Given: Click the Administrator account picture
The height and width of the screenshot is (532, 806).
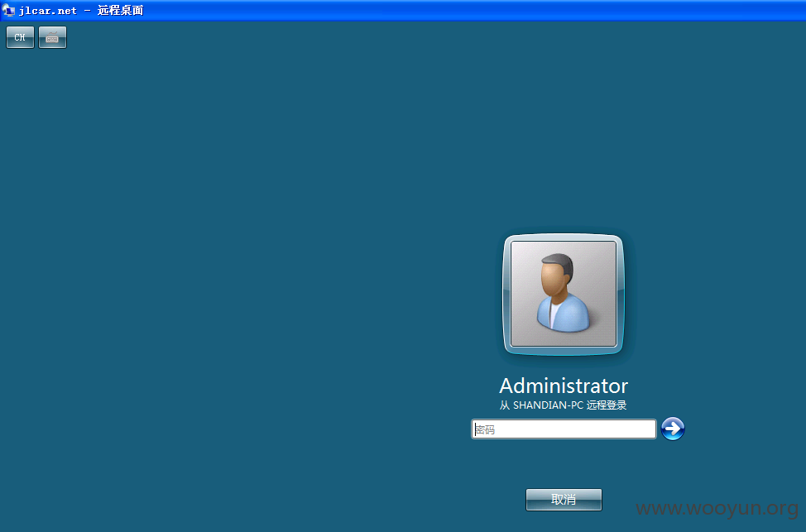Looking at the screenshot, I should [564, 294].
